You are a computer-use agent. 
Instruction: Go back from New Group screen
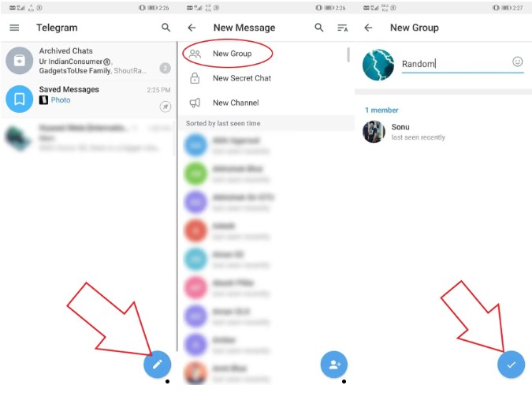click(368, 28)
